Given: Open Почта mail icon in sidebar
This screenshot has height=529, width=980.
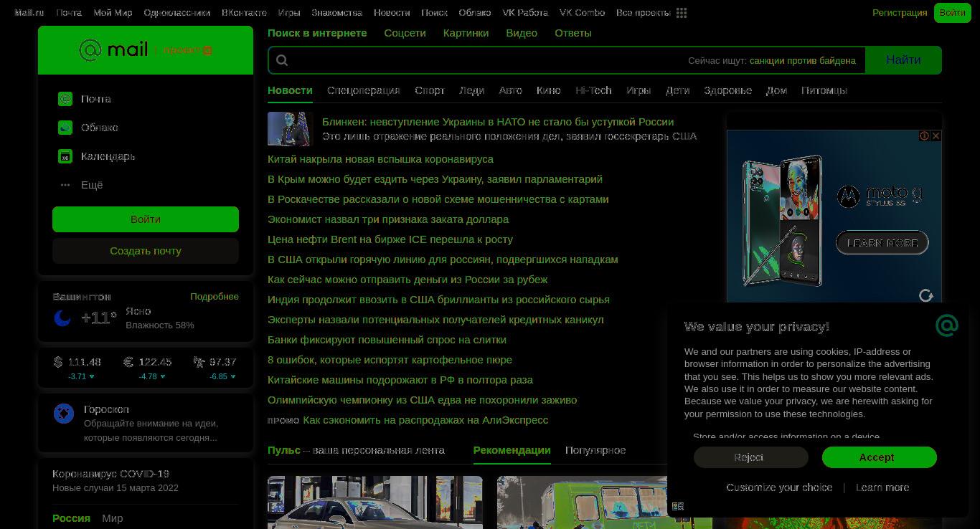Looking at the screenshot, I should [65, 99].
